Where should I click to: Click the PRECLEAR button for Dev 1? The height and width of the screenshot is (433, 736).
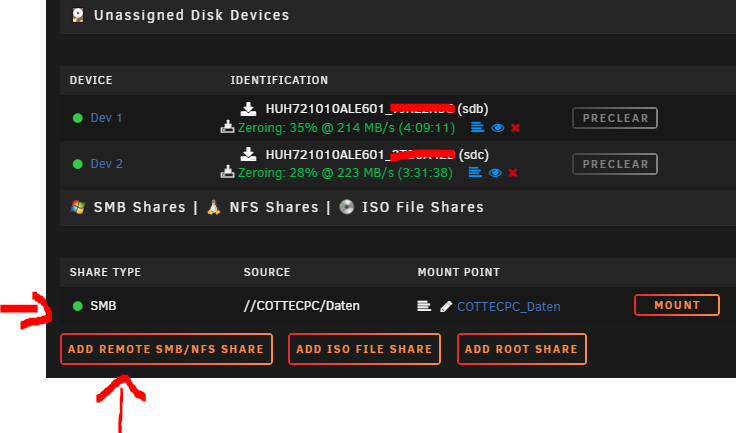click(615, 118)
